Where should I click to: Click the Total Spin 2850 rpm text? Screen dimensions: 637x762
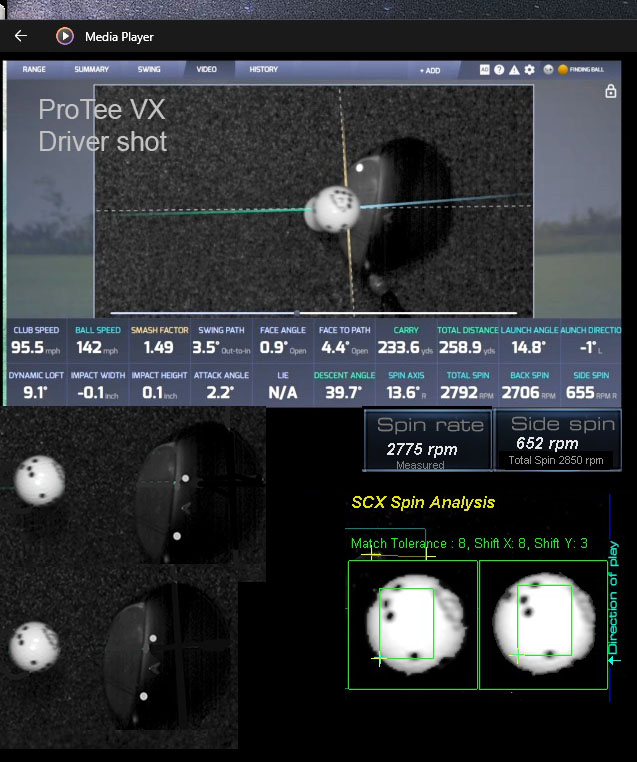[x=556, y=460]
